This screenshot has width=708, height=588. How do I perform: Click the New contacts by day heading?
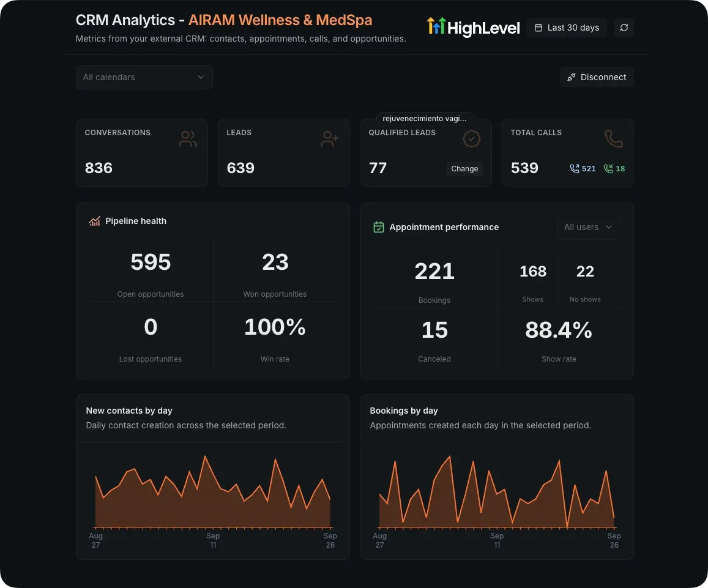pos(129,411)
